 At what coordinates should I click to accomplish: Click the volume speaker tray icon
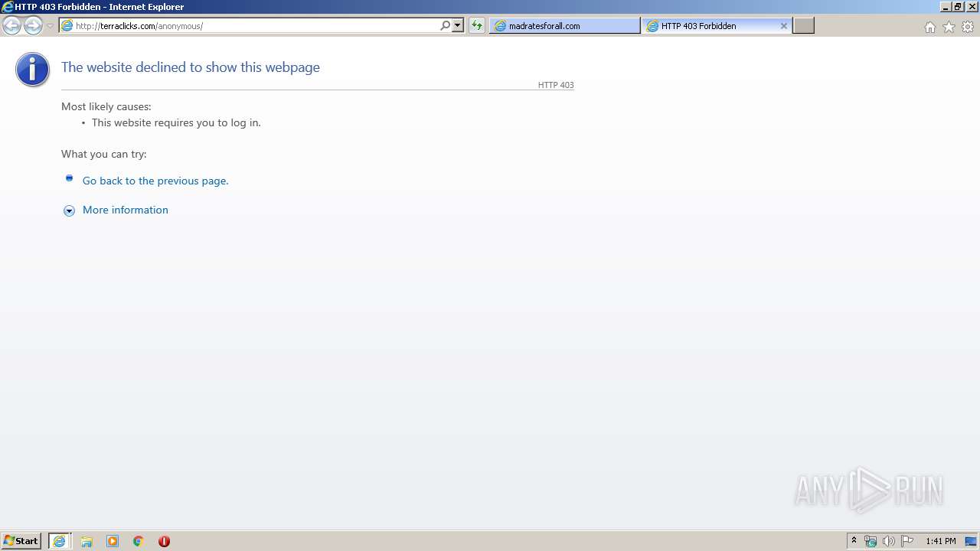point(888,541)
